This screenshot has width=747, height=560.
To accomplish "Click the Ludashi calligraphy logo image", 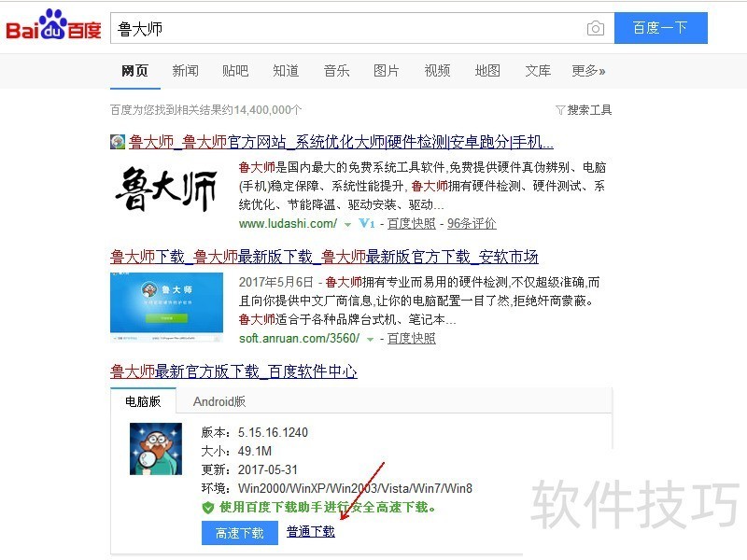I will [166, 189].
